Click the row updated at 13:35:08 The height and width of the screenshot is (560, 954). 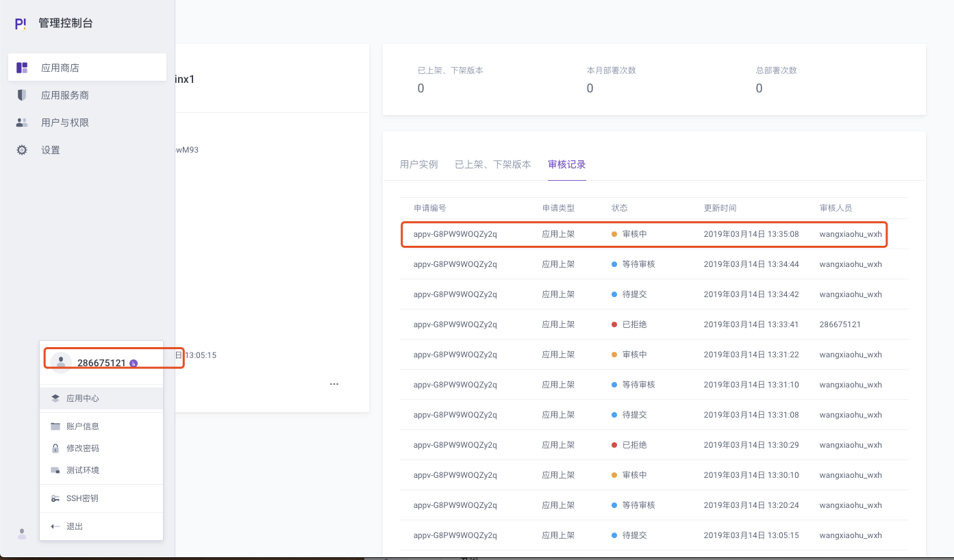pyautogui.click(x=654, y=234)
